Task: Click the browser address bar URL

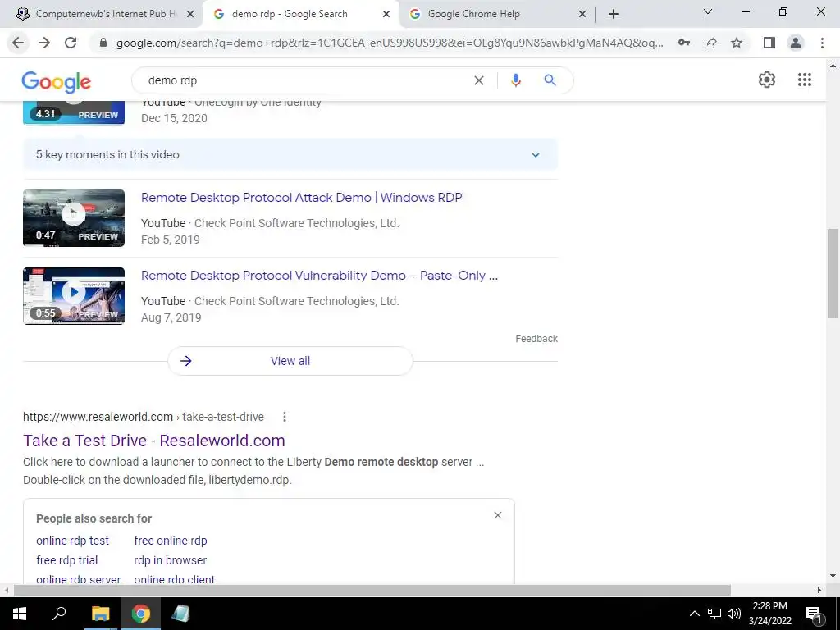Action: click(390, 43)
